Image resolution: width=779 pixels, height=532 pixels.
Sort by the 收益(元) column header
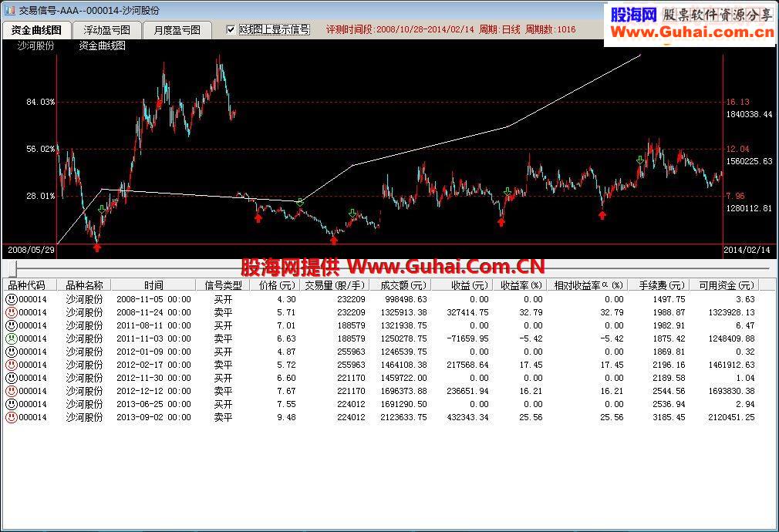point(463,285)
